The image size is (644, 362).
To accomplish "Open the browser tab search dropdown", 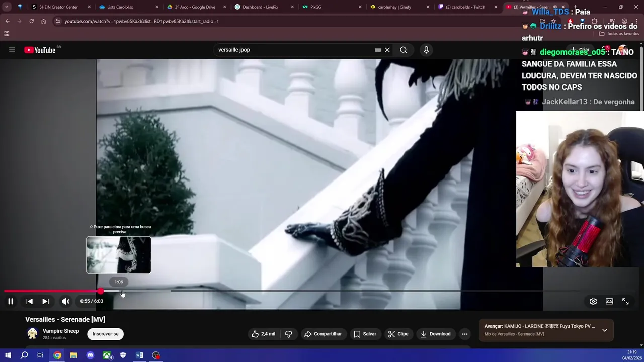I will [7, 7].
